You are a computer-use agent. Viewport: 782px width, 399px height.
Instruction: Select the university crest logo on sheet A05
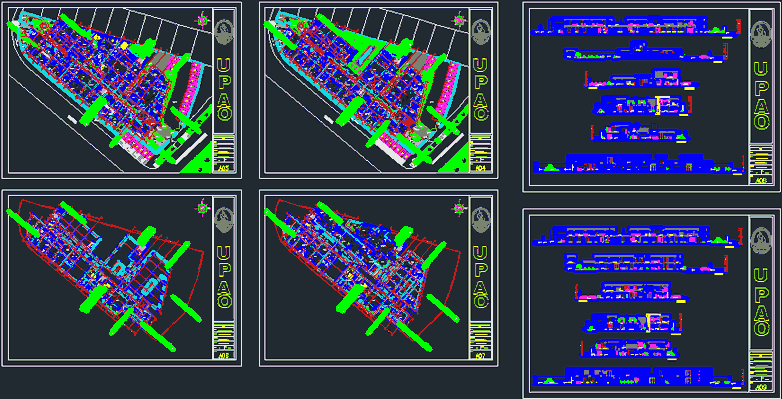[x=225, y=32]
